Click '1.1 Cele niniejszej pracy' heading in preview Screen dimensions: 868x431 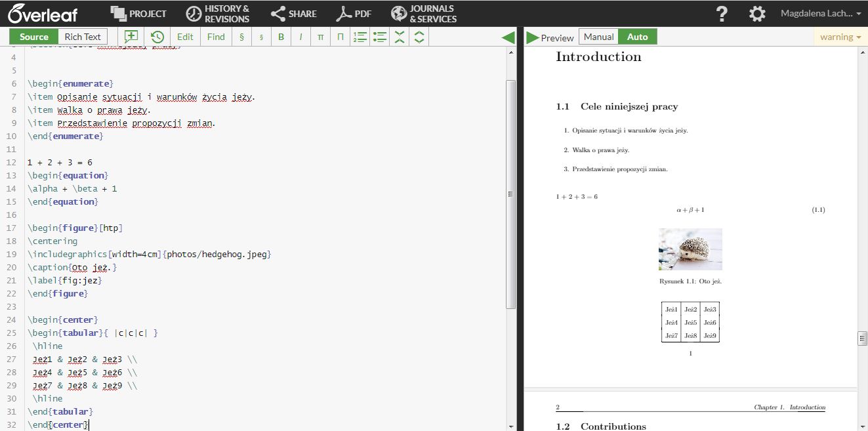pyautogui.click(x=617, y=106)
